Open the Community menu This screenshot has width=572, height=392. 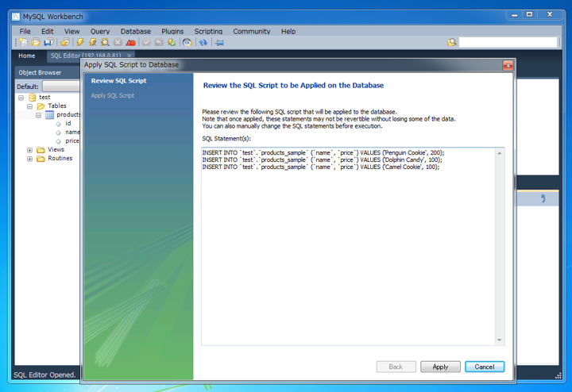[252, 31]
